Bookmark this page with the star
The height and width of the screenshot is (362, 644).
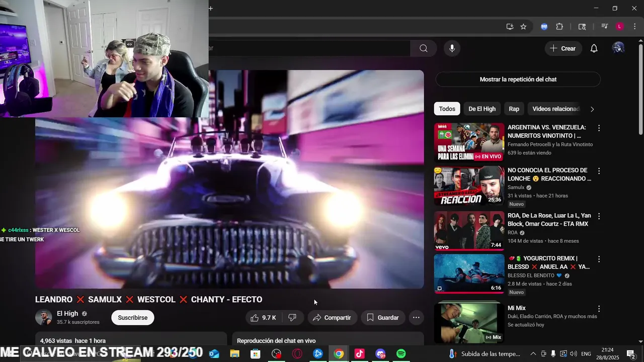(x=523, y=27)
